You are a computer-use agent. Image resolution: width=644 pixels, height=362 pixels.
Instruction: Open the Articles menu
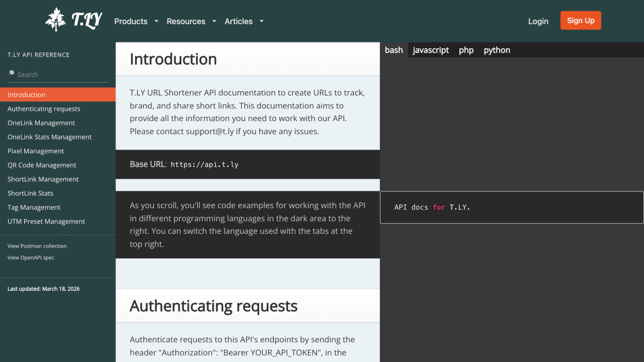[238, 21]
